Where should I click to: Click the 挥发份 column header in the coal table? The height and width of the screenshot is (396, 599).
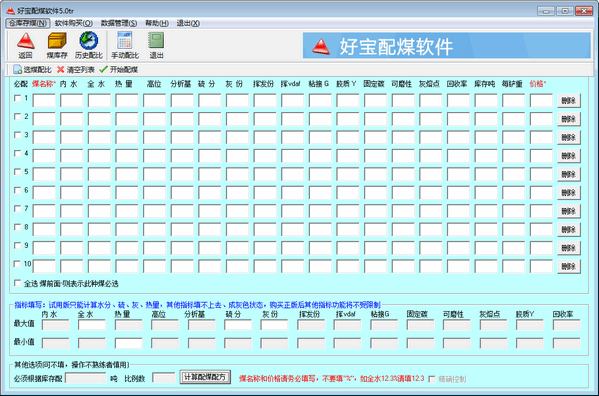[263, 84]
